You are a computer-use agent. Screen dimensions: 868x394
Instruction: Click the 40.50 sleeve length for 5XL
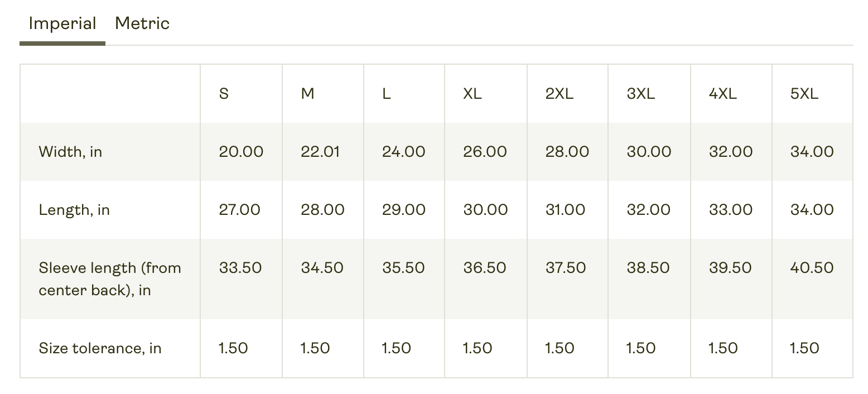pos(812,268)
